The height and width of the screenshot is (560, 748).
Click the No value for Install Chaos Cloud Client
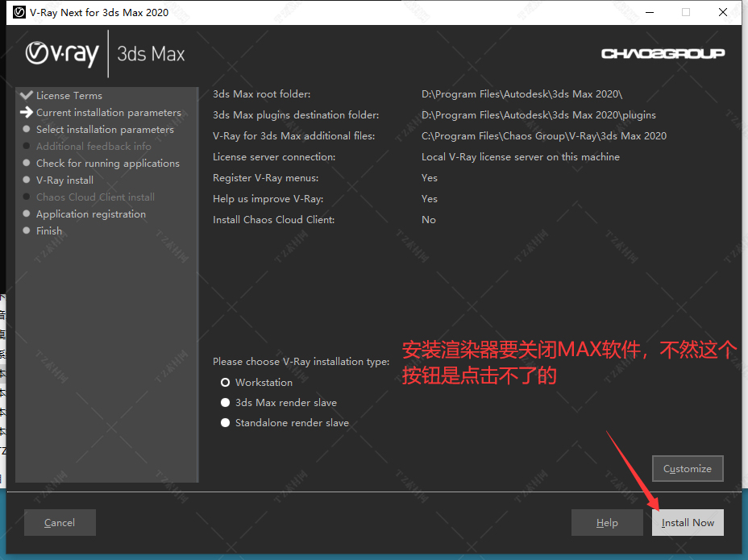(x=428, y=220)
